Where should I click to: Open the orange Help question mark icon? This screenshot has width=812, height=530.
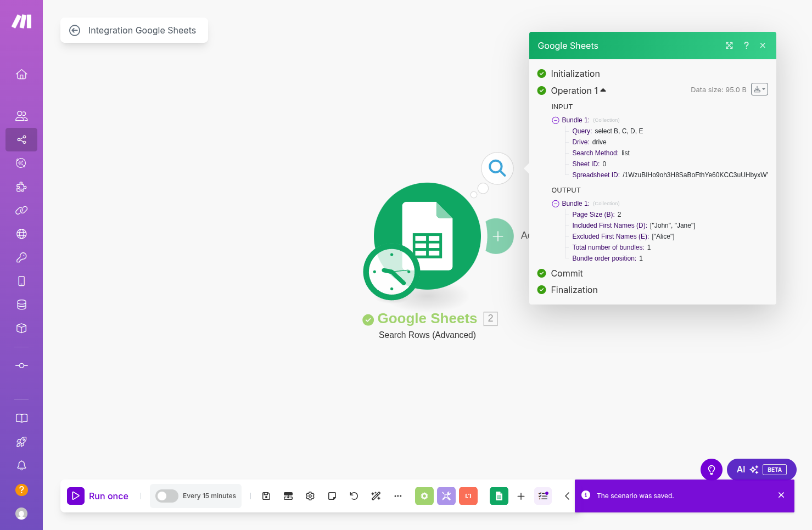pos(21,489)
